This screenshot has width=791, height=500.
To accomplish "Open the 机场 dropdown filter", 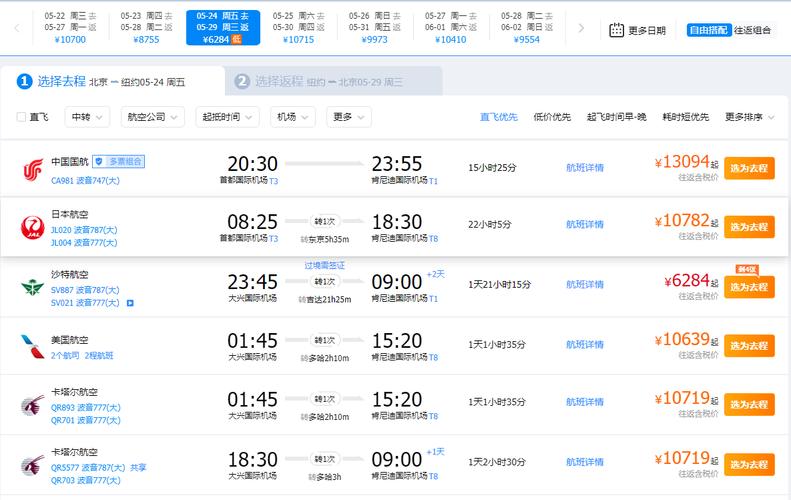I will [x=293, y=117].
